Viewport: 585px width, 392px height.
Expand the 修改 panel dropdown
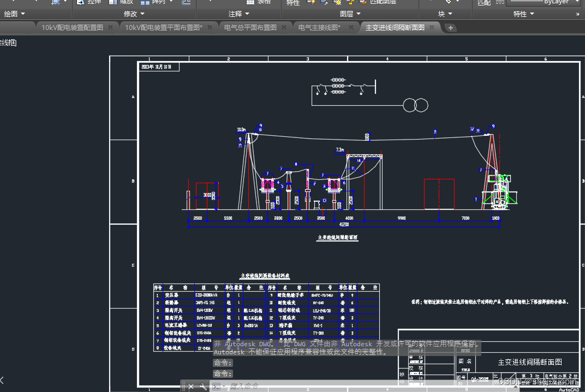coord(134,14)
